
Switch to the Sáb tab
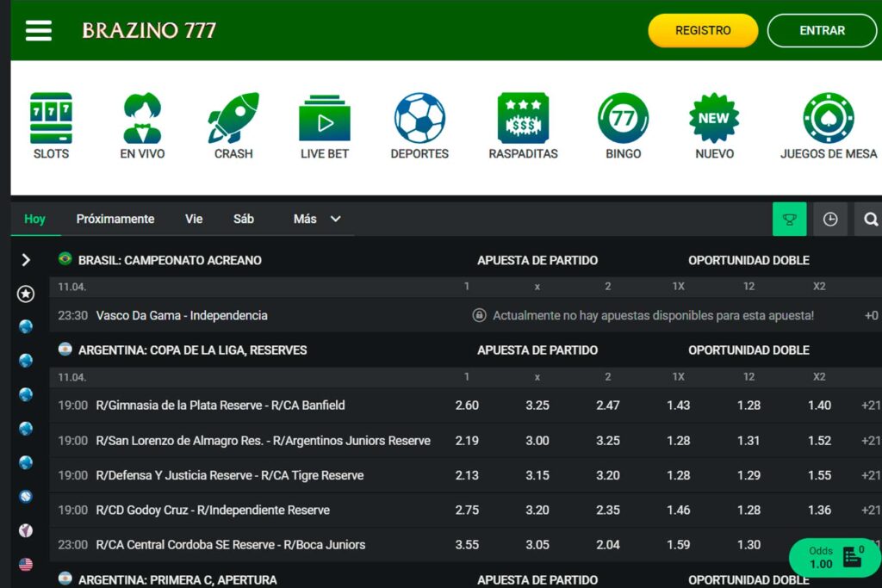coord(244,220)
